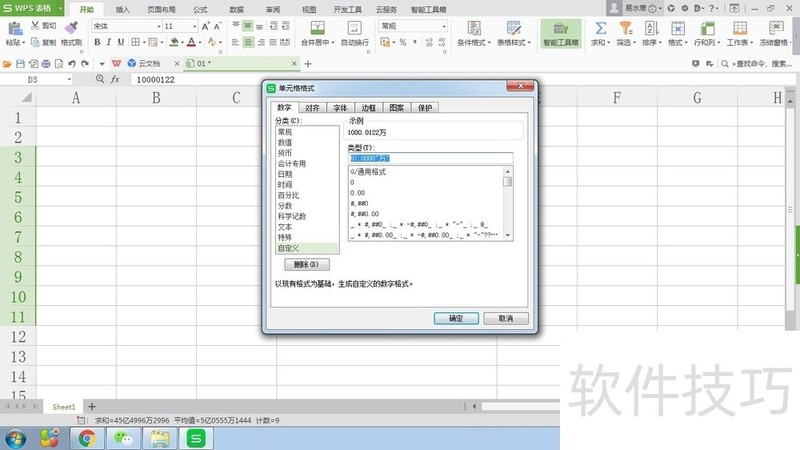Click the percent style icon
Viewport: 800px width, 450px height.
[x=403, y=42]
